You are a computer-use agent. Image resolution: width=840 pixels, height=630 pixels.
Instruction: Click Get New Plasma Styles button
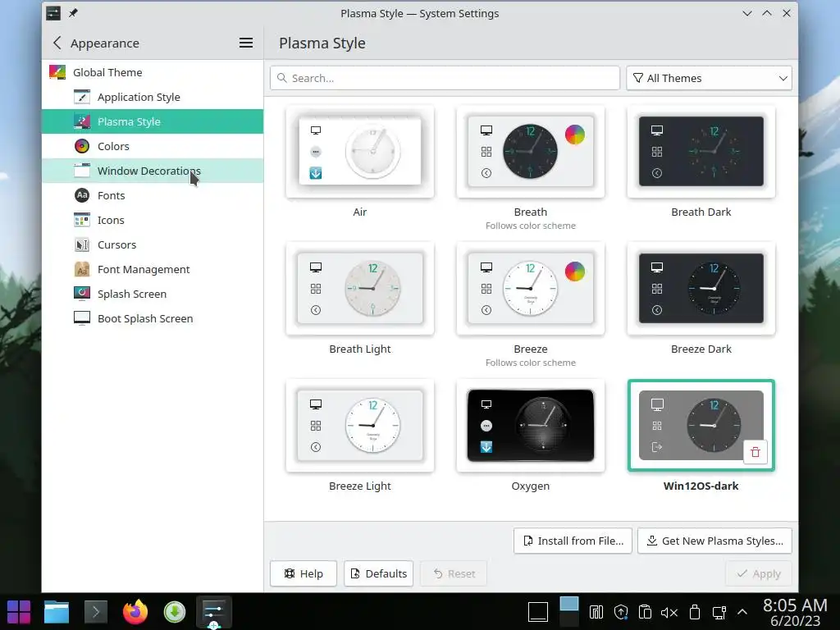(x=714, y=541)
